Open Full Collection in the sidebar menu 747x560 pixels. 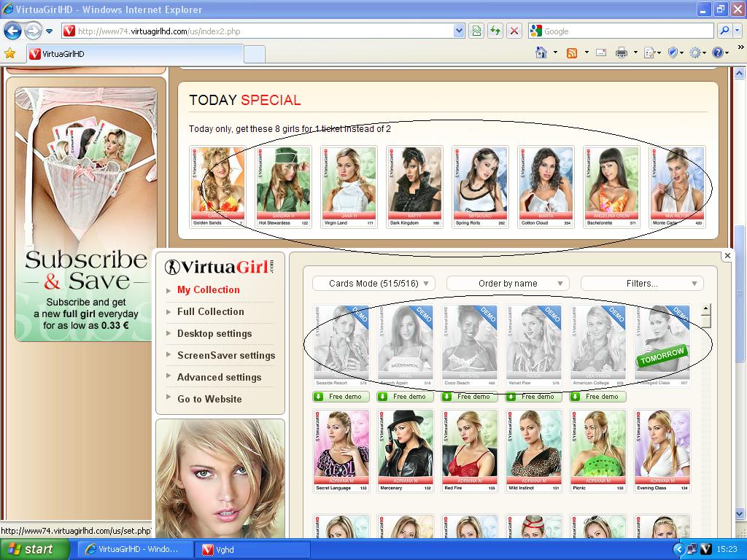[x=211, y=311]
